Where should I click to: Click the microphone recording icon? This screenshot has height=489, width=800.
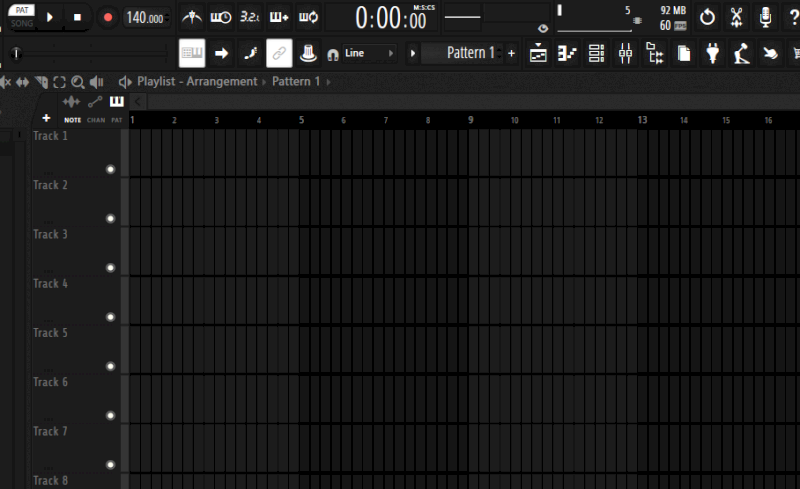click(765, 17)
